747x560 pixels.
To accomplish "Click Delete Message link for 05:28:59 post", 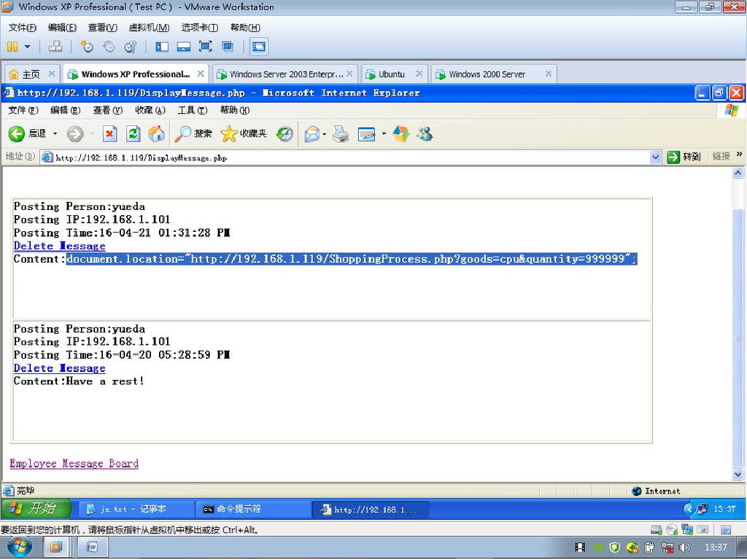I will pyautogui.click(x=60, y=368).
